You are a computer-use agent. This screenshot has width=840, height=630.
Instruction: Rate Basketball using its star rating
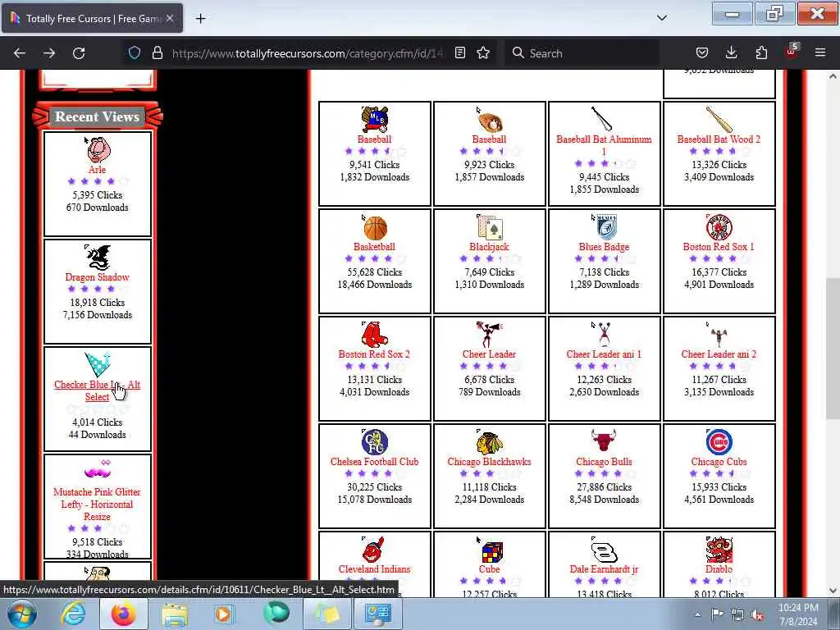pos(374,258)
